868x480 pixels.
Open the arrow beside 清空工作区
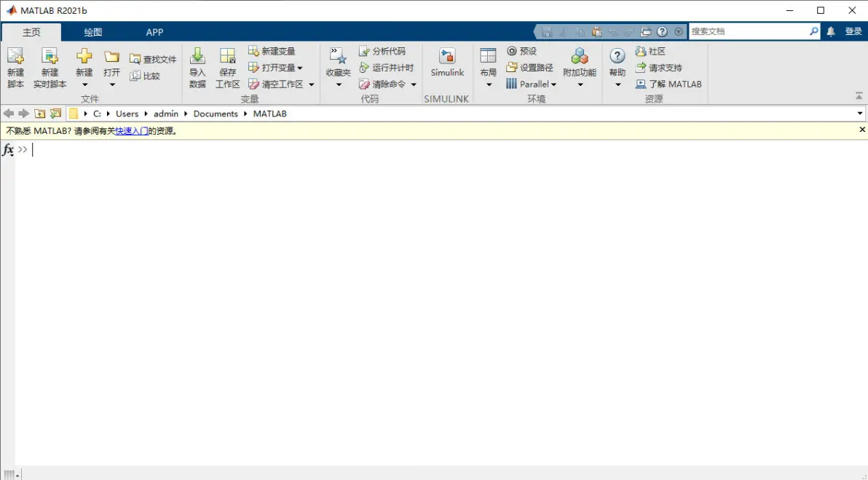click(311, 84)
